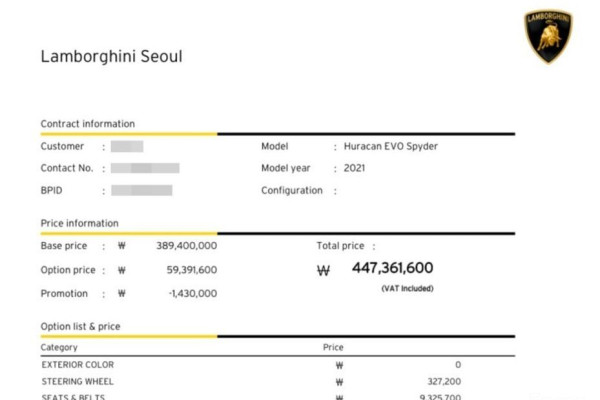Click the option price amount 59,391,600

point(191,269)
